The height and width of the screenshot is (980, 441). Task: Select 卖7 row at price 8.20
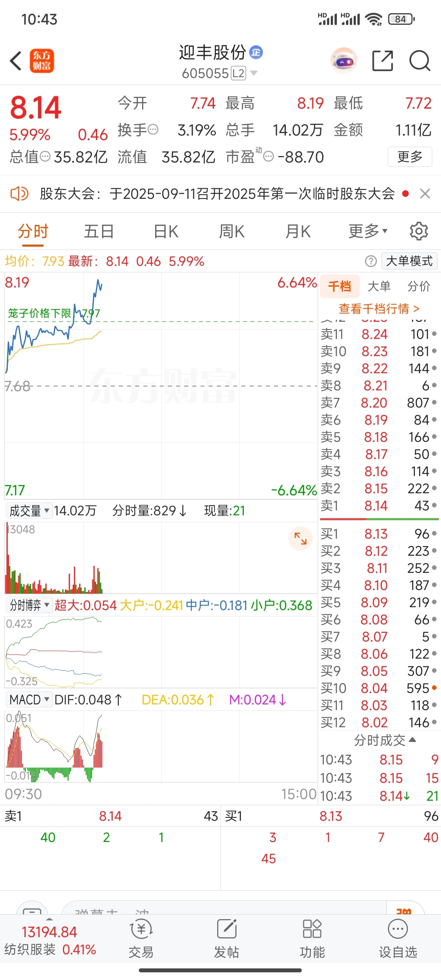pyautogui.click(x=379, y=403)
